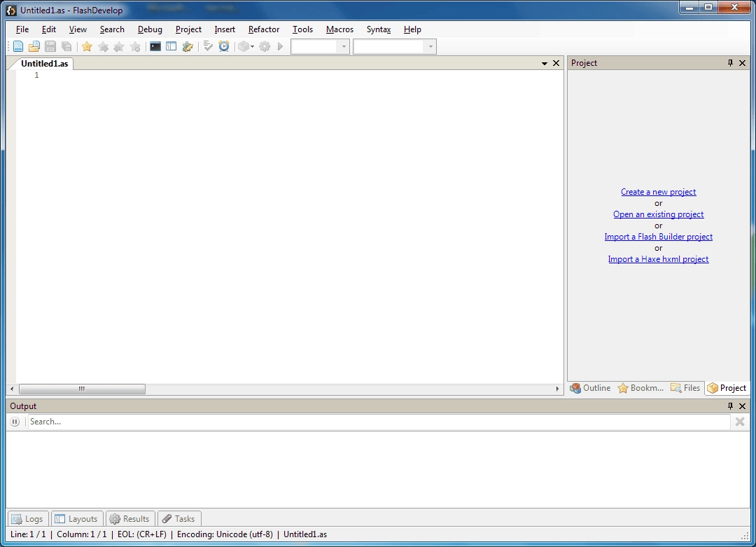Pin the Project panel
756x547 pixels.
click(730, 63)
